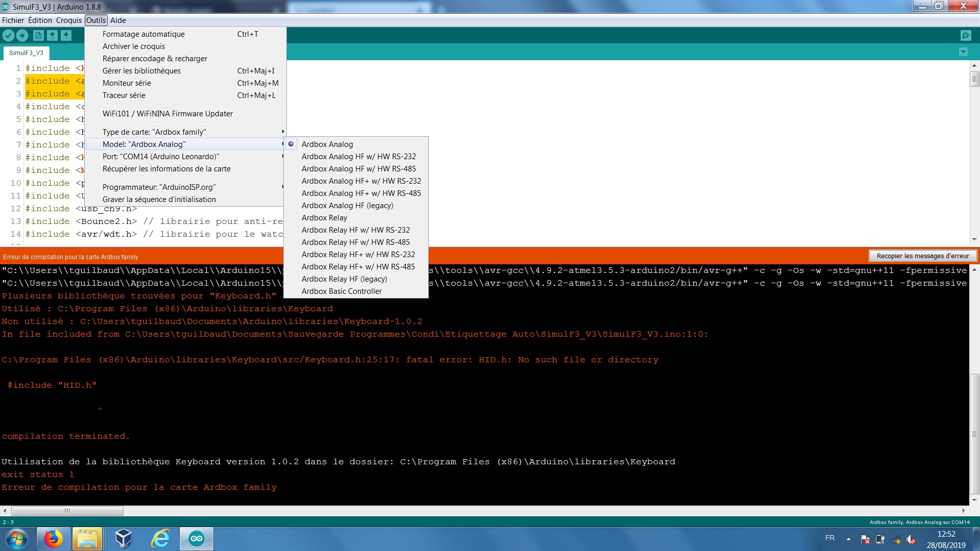Upload the sketch using the arrow icon
This screenshot has width=980, height=551.
tap(22, 35)
